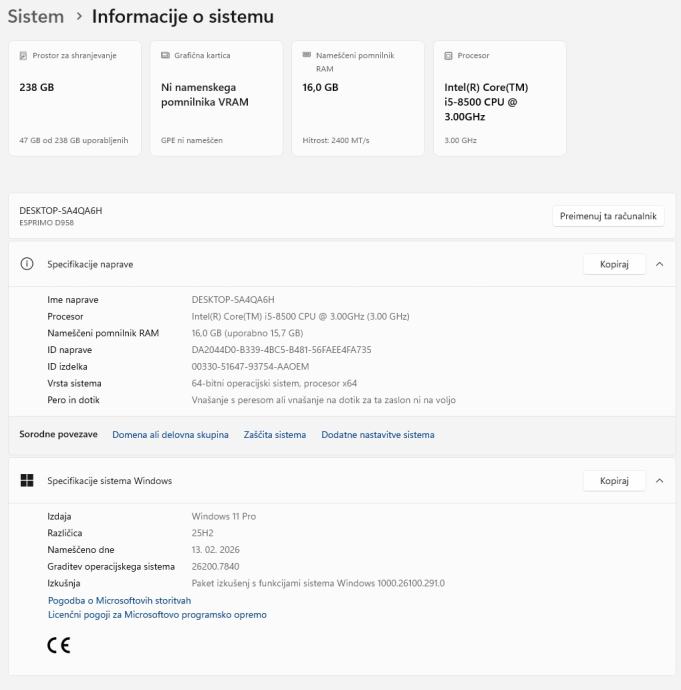Select ID izdelka value 00330-51647-93754-AAOEM

(250, 367)
